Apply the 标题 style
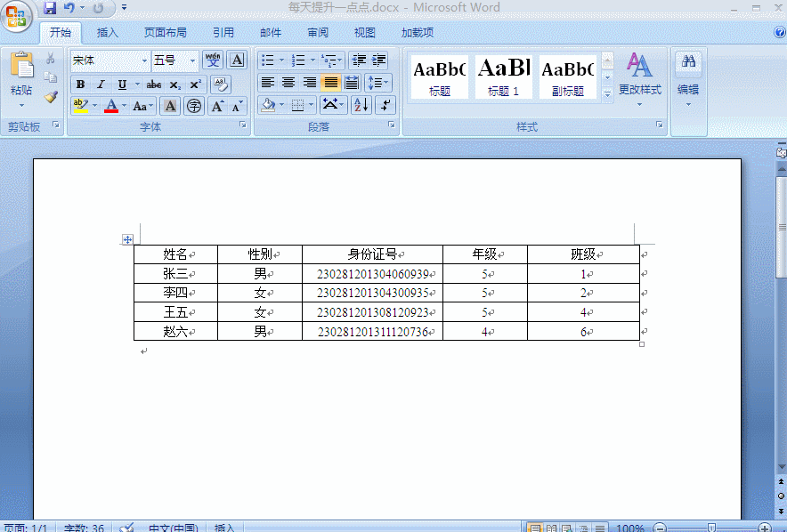Viewport: 787px width, 532px height. coord(440,77)
